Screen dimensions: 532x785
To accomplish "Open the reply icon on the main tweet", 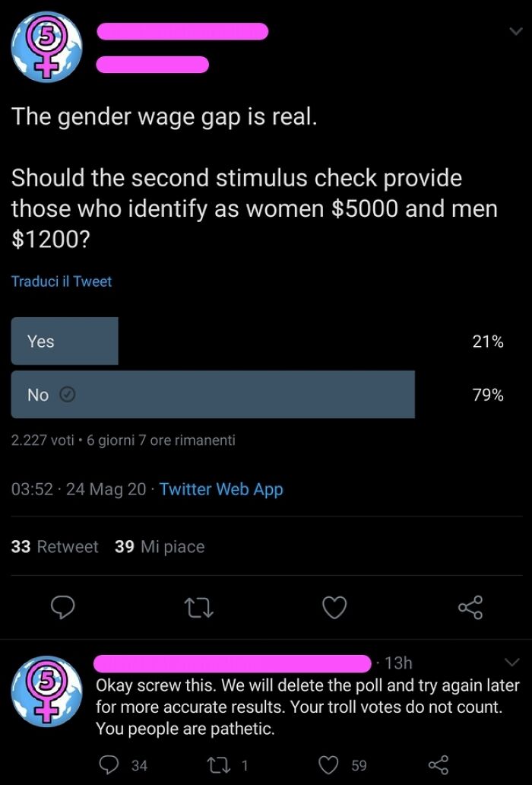I will pyautogui.click(x=62, y=607).
